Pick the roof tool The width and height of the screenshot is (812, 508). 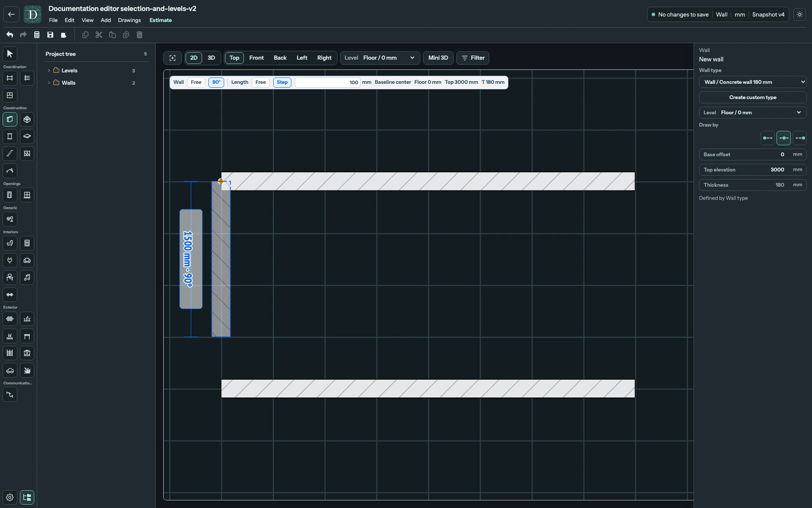10,171
